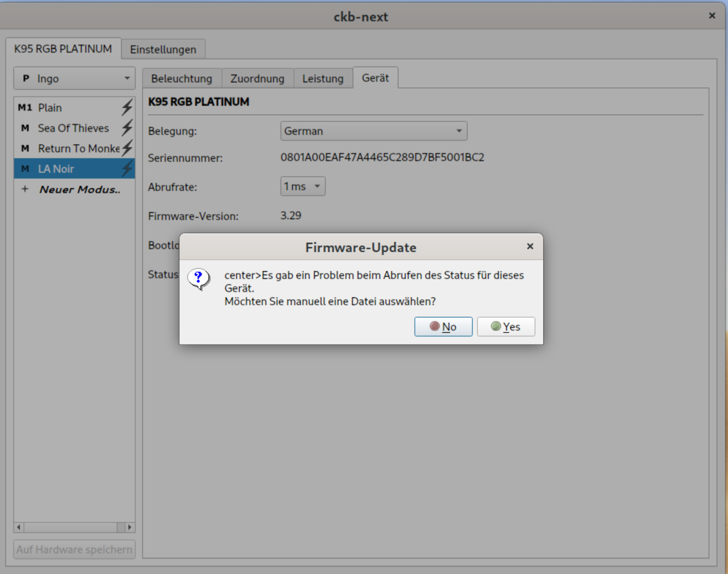The image size is (728, 574).
Task: Click the right arrow of the horizontal scrollbar
Action: point(129,527)
